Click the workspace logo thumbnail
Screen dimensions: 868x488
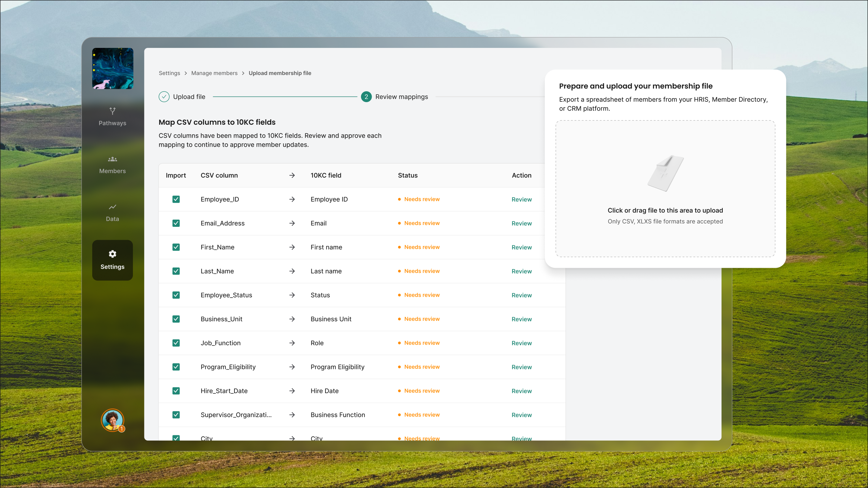(113, 68)
